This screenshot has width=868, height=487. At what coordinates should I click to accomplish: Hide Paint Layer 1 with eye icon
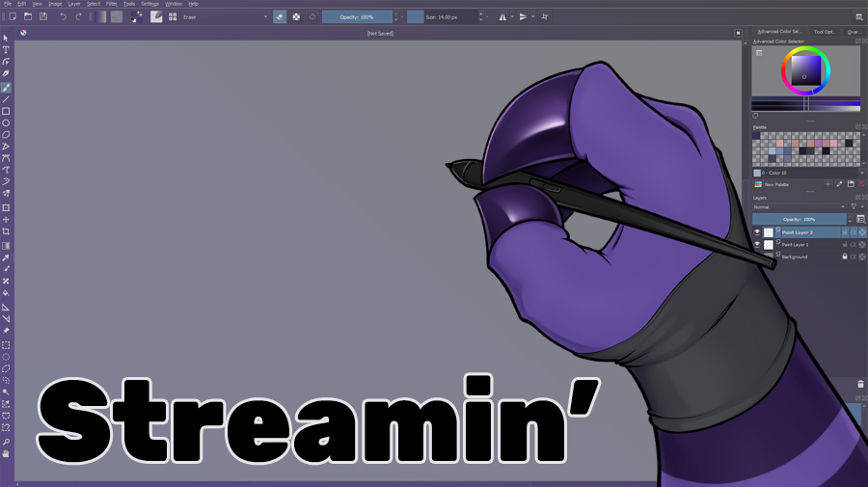(x=757, y=244)
